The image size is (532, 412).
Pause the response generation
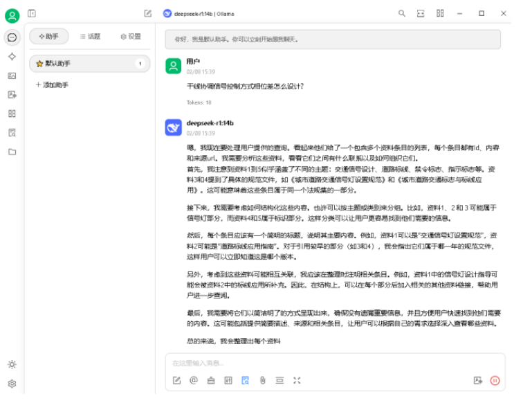click(x=495, y=380)
